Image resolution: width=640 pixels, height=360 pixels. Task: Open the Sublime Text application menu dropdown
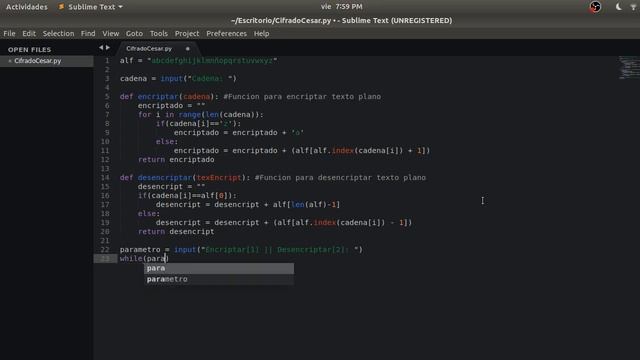point(91,7)
